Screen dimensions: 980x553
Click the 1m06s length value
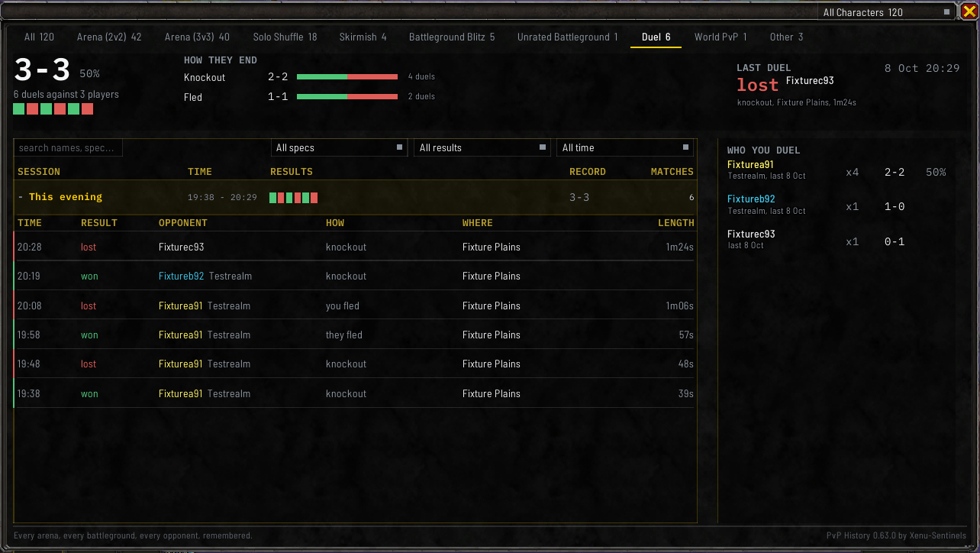click(679, 306)
